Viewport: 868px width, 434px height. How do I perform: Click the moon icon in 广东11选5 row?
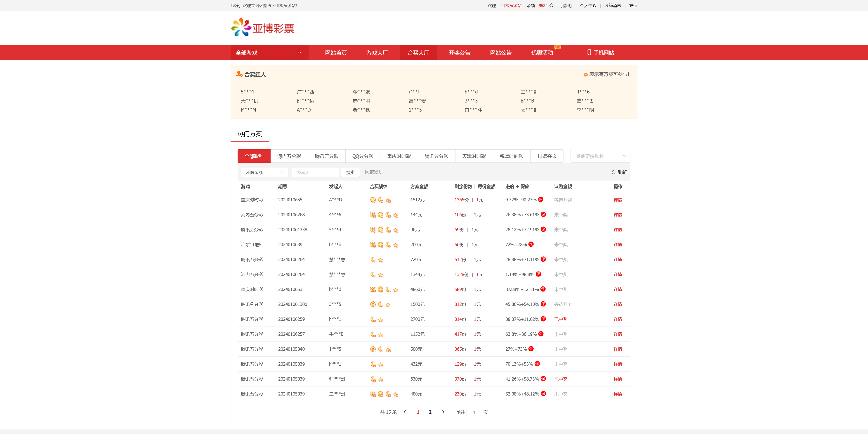point(388,245)
